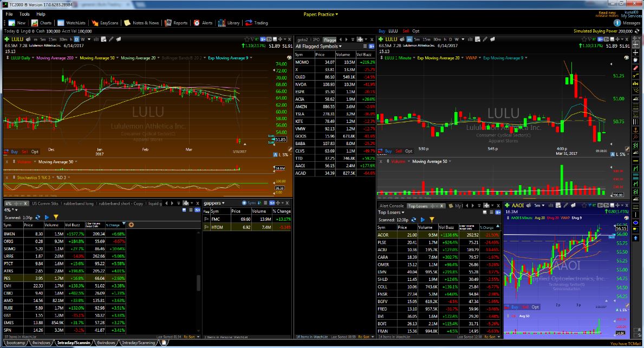Click the top red Sell button
The image size is (644, 348).
[x=406, y=31]
